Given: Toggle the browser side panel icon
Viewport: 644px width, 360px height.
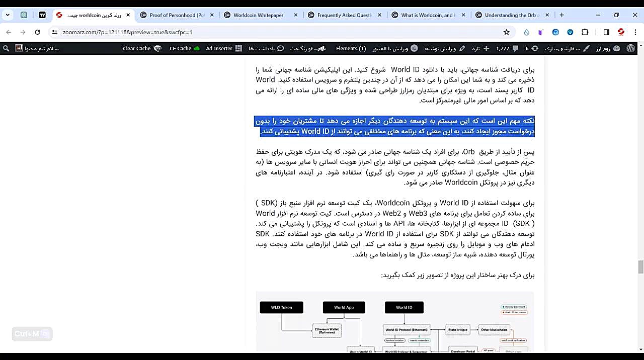Looking at the screenshot, I should 606,32.
